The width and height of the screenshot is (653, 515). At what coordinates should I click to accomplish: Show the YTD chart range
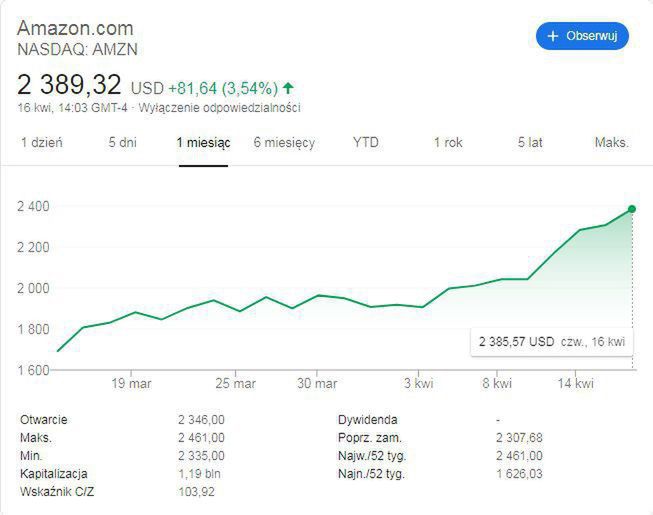366,142
